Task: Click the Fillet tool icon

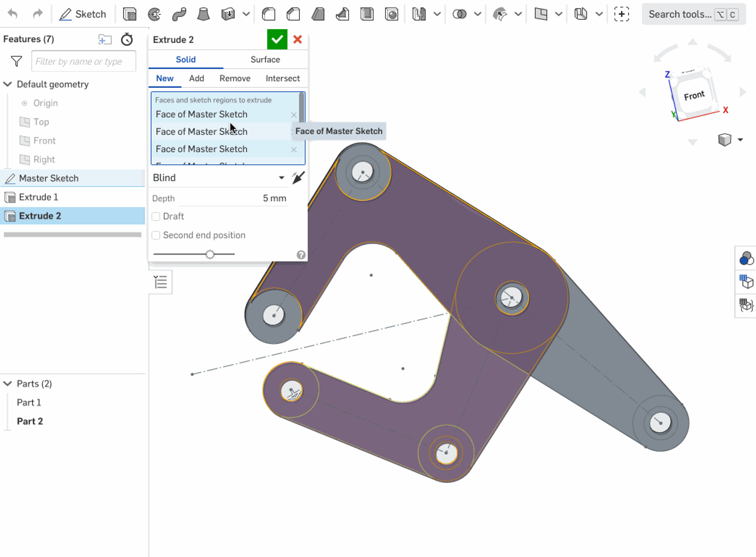Action: click(269, 14)
